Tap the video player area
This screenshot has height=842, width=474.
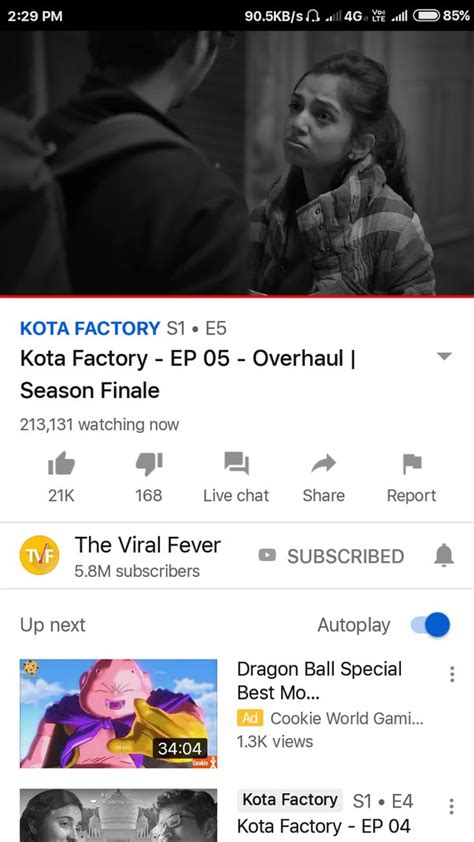point(237,163)
